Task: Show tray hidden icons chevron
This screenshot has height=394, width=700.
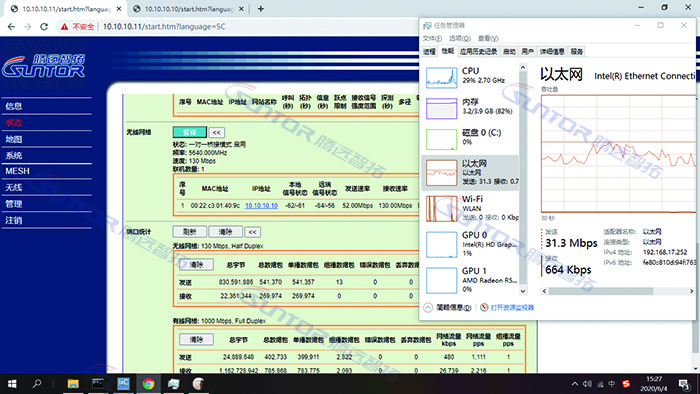Action: (575, 384)
